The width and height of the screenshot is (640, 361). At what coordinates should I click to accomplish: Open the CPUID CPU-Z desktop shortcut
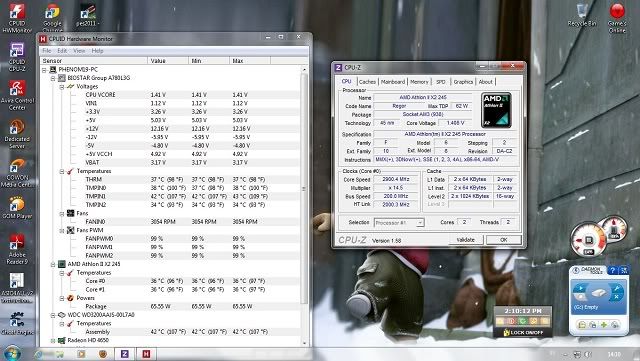click(17, 57)
